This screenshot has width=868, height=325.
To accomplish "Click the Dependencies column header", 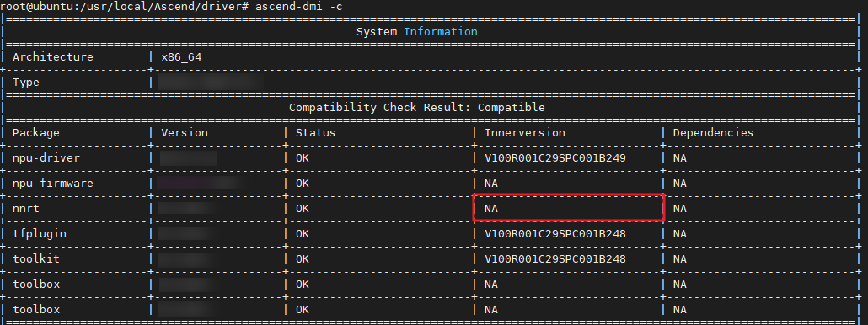I will [x=713, y=133].
